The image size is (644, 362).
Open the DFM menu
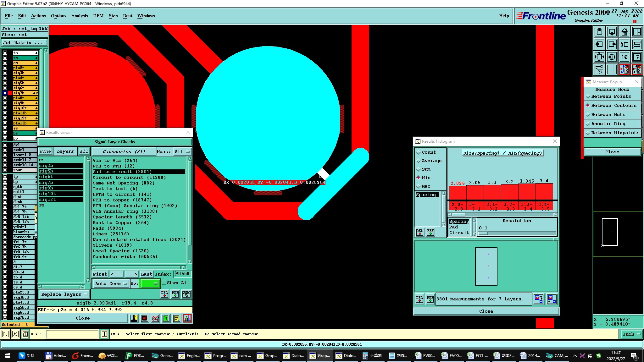(x=98, y=16)
